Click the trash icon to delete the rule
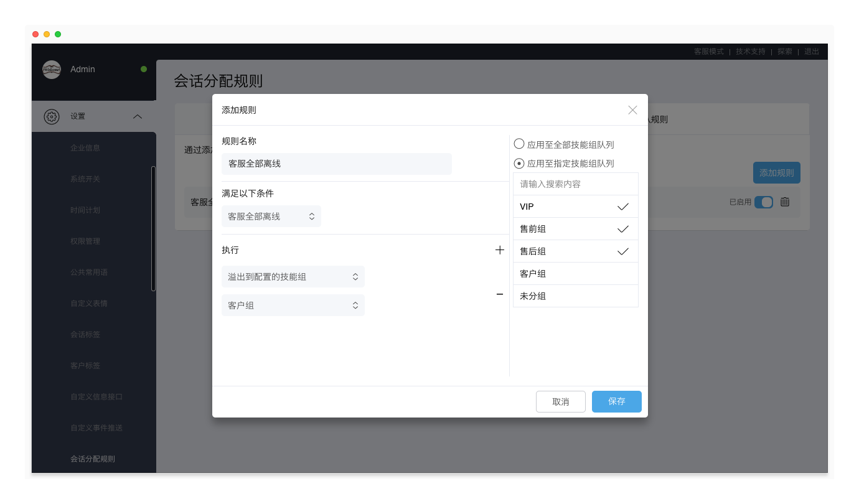Screen dimensions: 859x504 (x=785, y=202)
